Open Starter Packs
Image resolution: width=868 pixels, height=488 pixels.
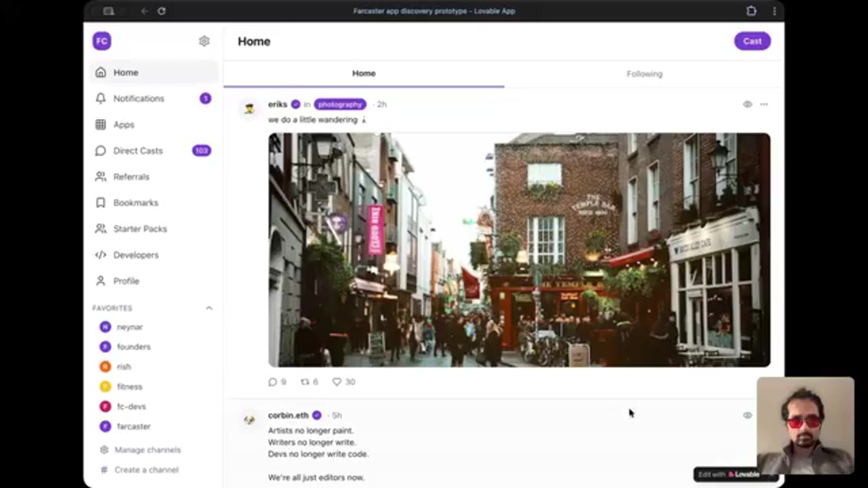point(140,229)
